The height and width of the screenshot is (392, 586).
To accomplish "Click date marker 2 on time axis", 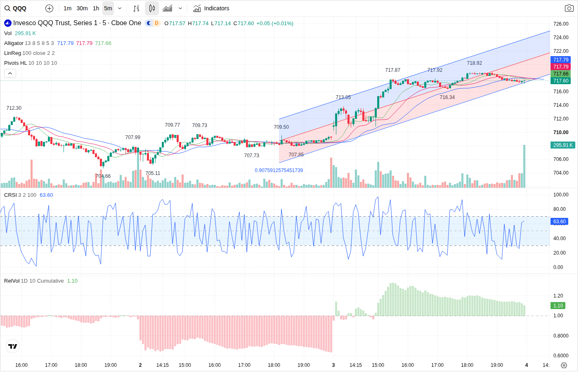I will tap(140, 365).
